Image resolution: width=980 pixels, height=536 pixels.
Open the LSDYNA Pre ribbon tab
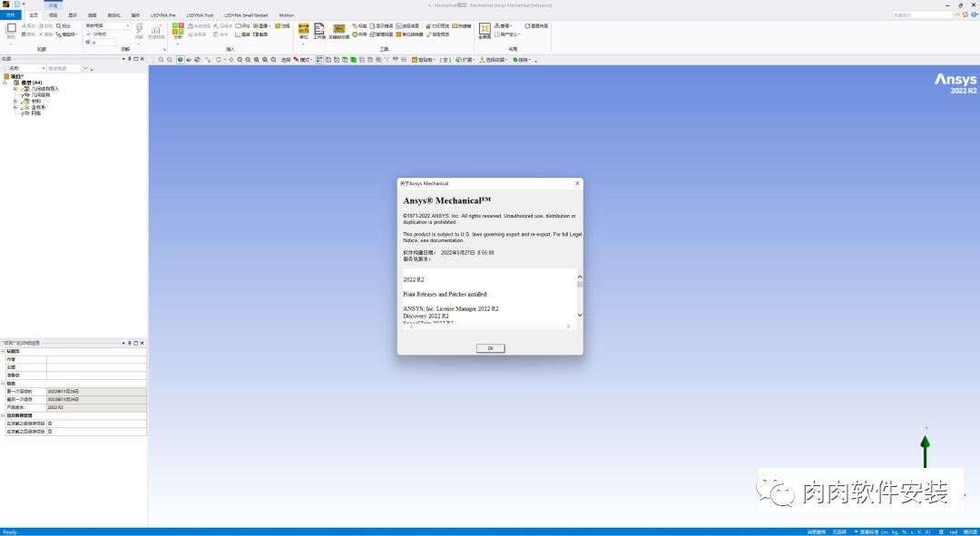point(163,15)
